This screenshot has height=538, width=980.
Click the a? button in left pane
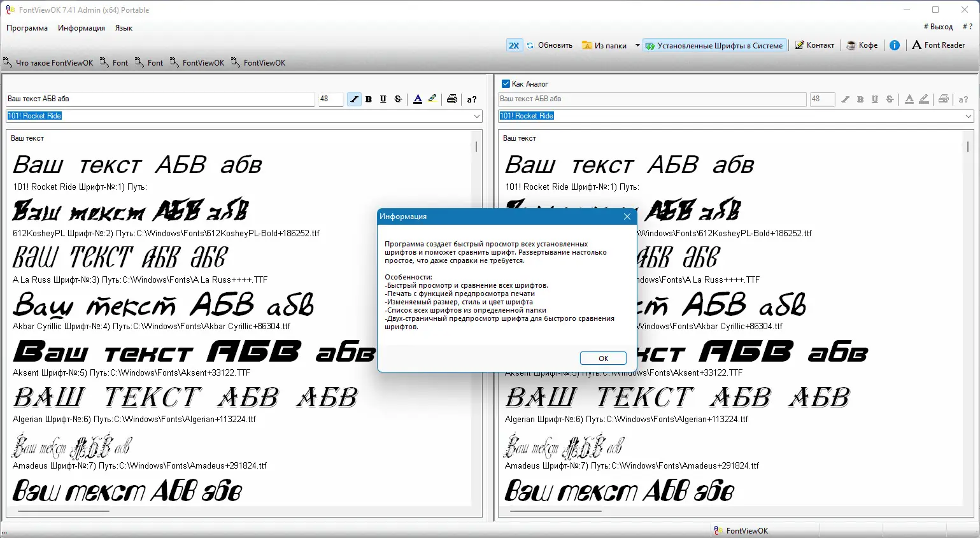click(472, 99)
